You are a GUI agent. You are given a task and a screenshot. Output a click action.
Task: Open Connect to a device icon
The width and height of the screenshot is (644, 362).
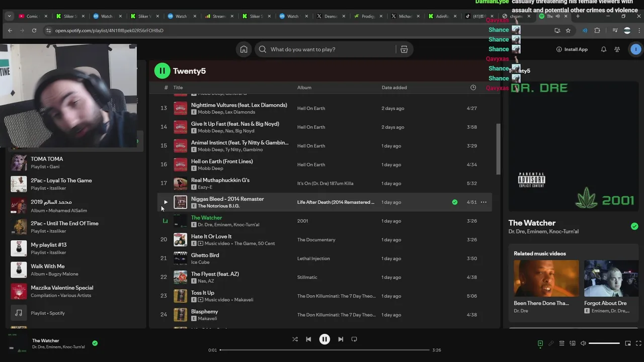tap(573, 343)
